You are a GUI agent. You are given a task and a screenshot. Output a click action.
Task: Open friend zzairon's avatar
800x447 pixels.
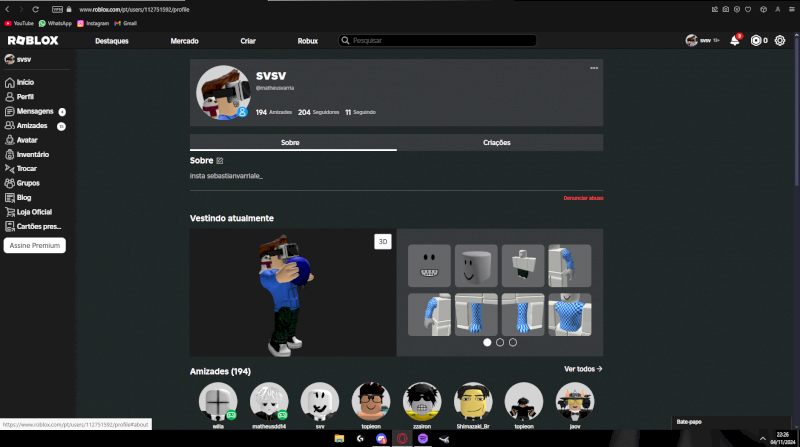422,402
